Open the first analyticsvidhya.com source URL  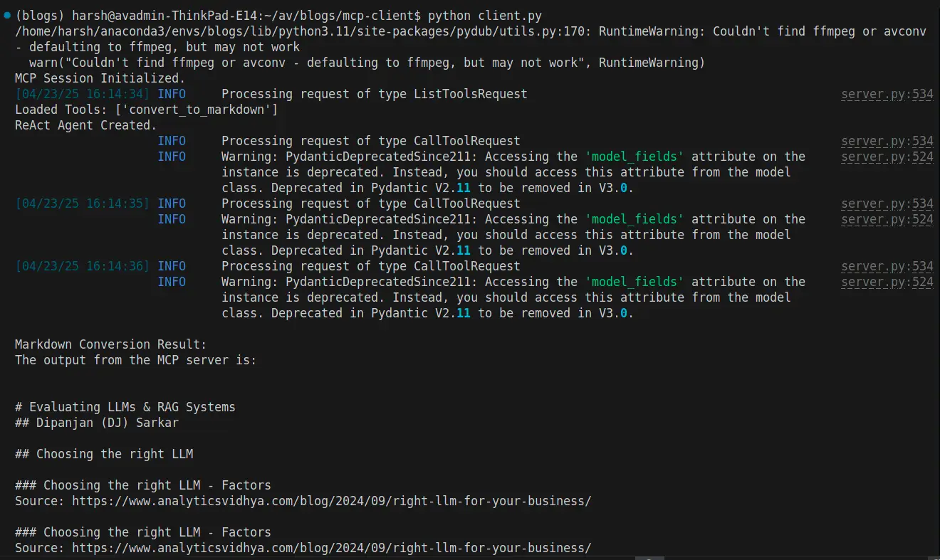[332, 501]
